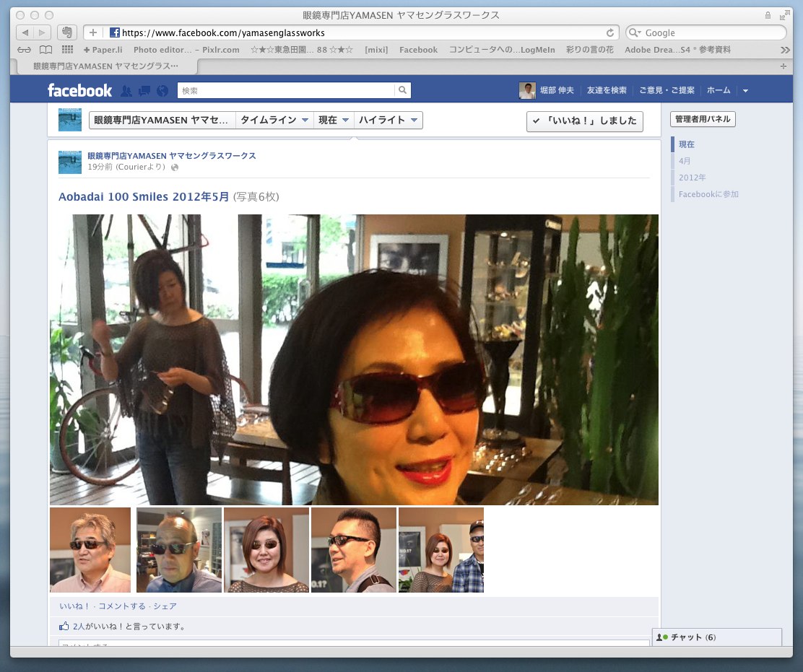Click the thumbs-up likes icon
803x672 pixels.
pos(64,626)
